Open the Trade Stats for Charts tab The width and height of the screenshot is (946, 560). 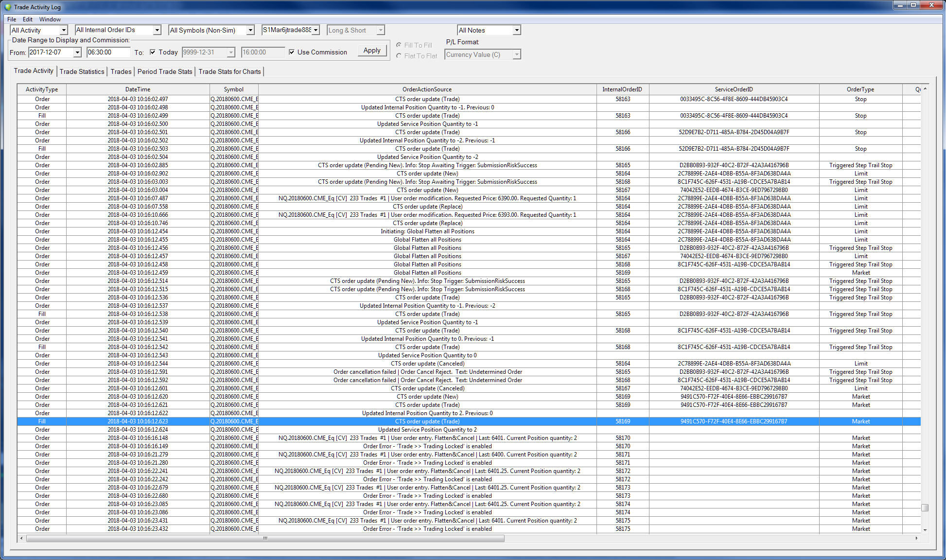click(229, 71)
